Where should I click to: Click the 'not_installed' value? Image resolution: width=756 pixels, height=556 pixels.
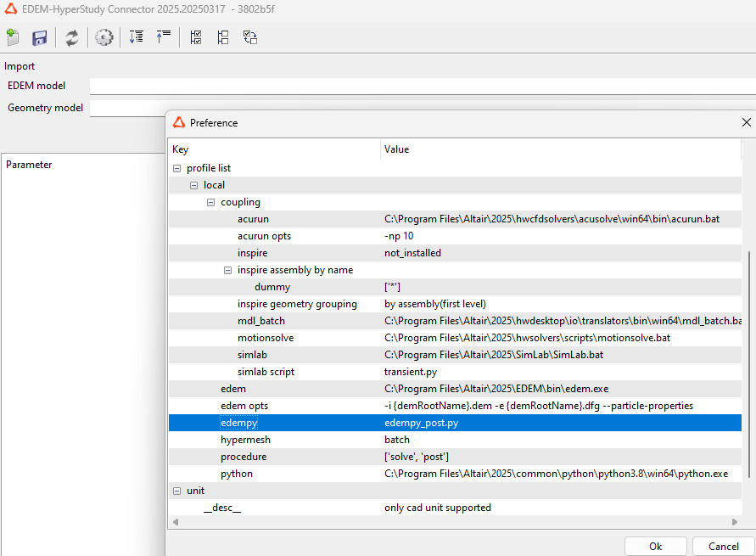coord(412,253)
